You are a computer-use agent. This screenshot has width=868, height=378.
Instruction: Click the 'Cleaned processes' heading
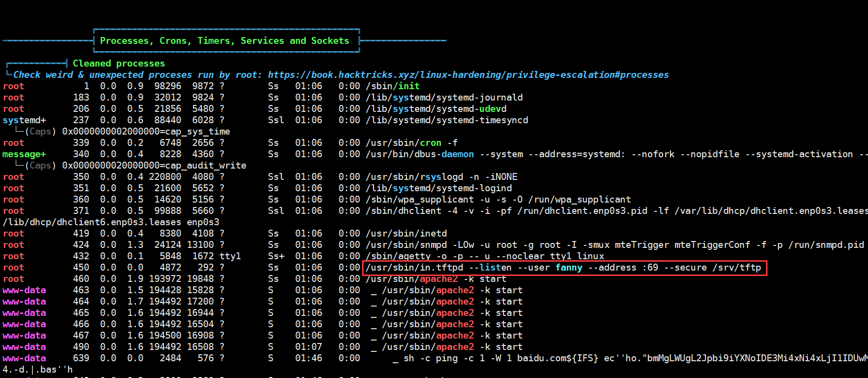[119, 64]
